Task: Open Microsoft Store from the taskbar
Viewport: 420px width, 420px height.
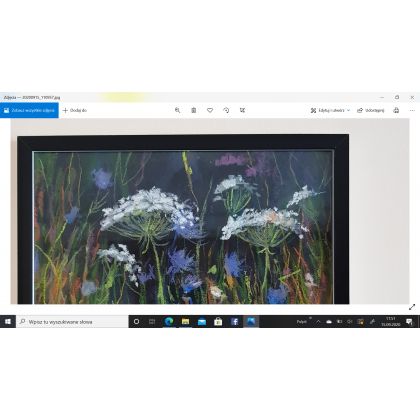Action: point(218,322)
